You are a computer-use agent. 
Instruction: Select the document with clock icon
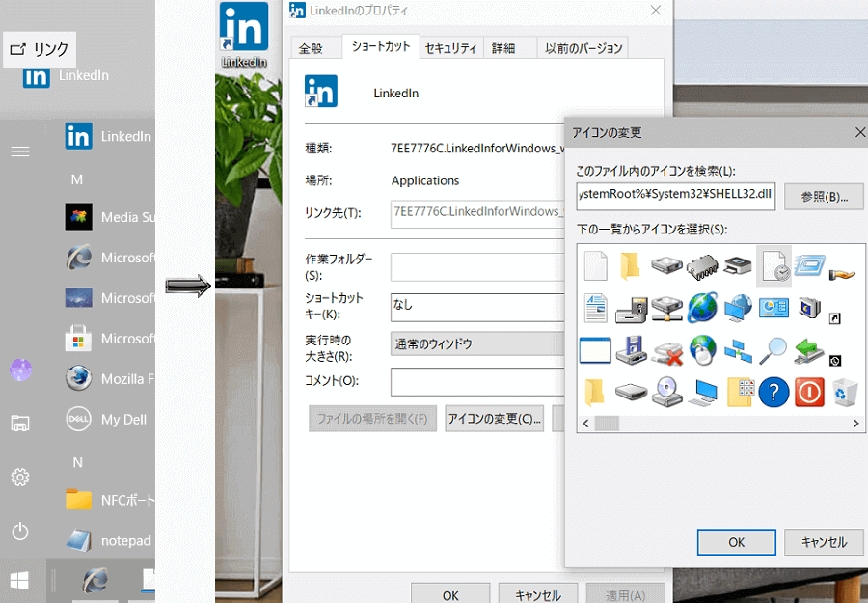773,265
